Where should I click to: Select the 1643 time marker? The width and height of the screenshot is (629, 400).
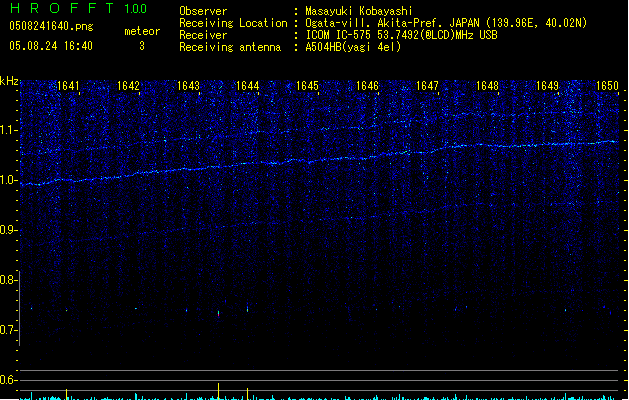click(188, 86)
